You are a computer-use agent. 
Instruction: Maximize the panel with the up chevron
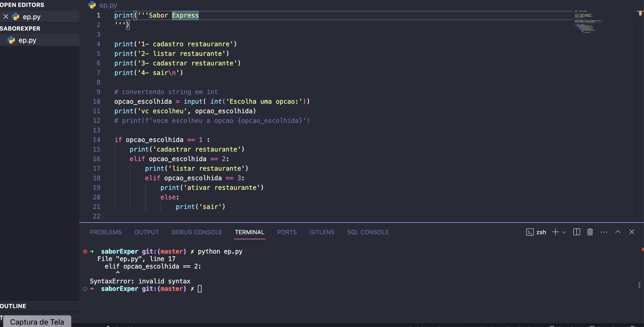tap(618, 232)
